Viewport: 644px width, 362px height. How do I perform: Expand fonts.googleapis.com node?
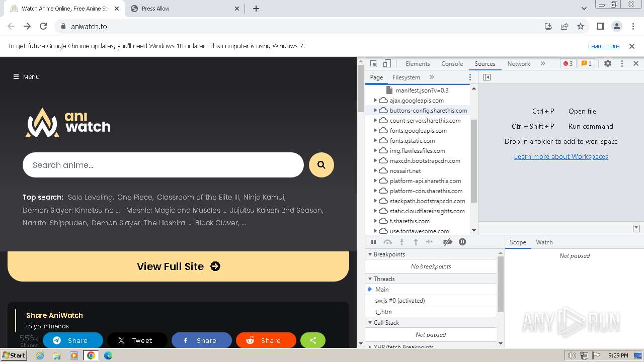coord(375,131)
